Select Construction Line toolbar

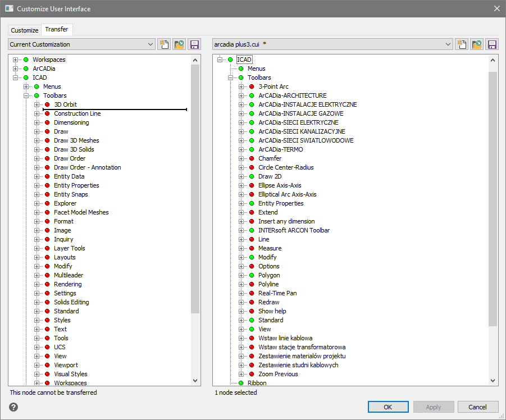point(78,113)
